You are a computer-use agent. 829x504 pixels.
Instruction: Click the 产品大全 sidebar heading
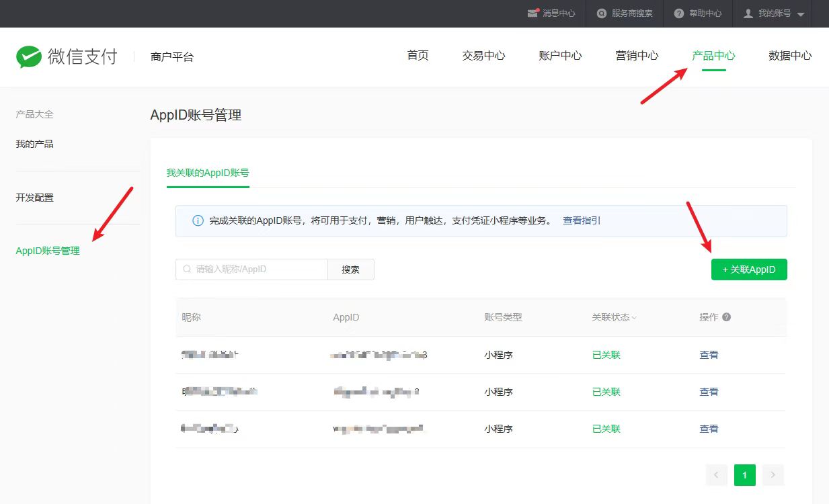pos(34,114)
